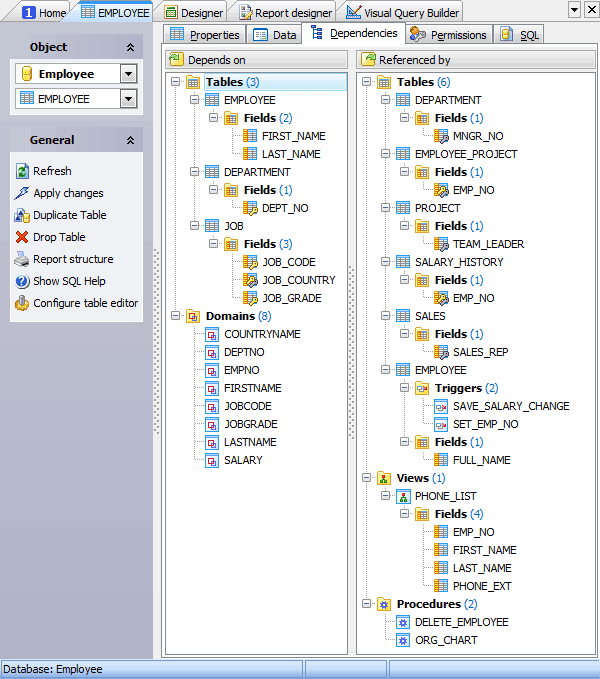Switch to the Data tab

275,35
